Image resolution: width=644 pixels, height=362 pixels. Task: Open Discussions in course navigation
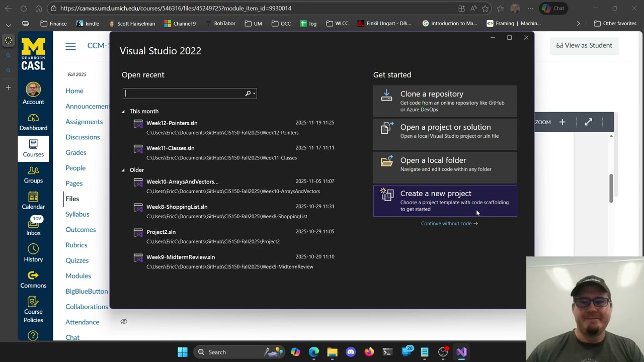point(83,137)
